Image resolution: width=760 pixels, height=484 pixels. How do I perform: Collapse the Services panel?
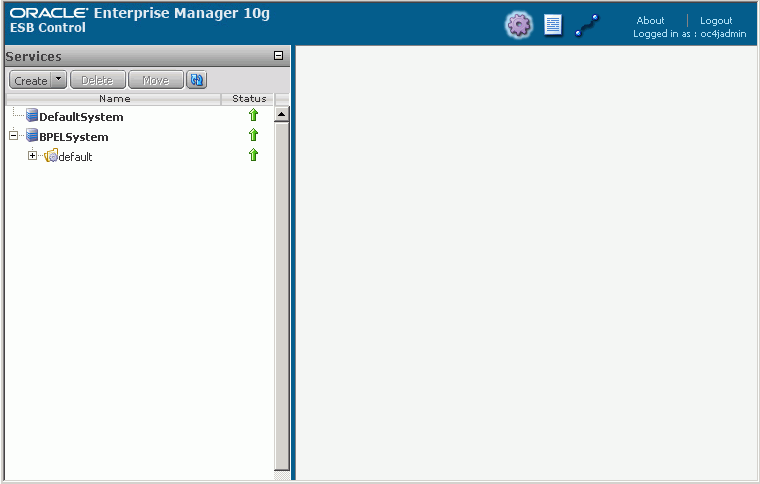[x=278, y=56]
